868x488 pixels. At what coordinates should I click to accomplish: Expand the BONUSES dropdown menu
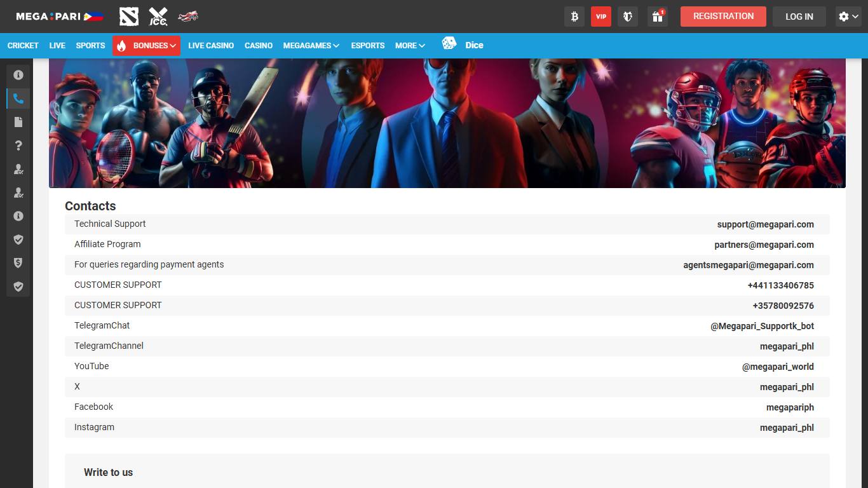point(147,46)
